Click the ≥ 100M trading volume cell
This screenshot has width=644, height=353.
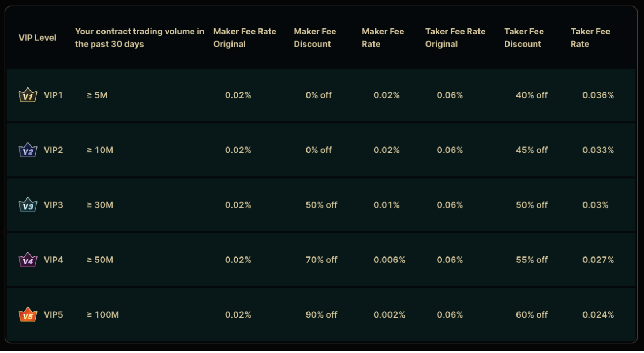tap(103, 314)
